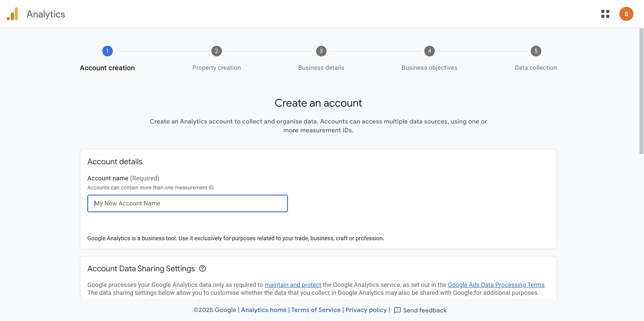Image resolution: width=644 pixels, height=321 pixels.
Task: Click step 3 Business details circle
Action: coord(321,51)
